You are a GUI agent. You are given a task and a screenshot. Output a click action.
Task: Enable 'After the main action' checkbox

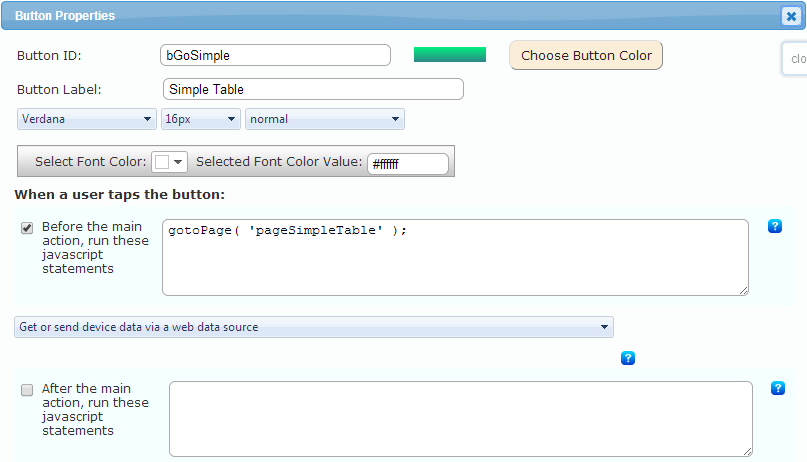tap(27, 390)
